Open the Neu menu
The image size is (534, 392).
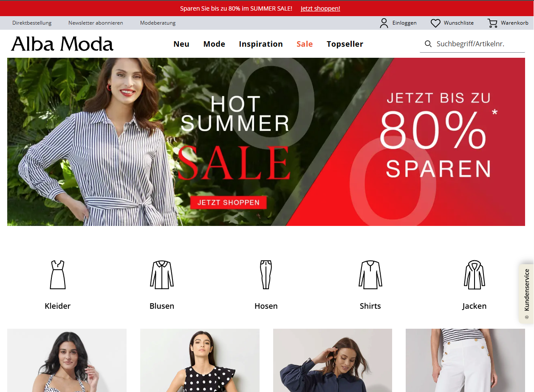point(181,44)
